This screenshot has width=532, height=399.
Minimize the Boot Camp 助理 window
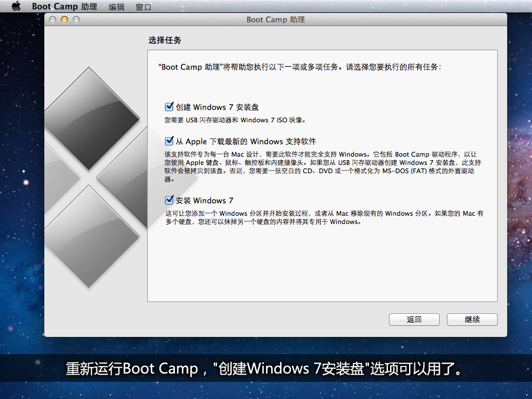pos(64,20)
